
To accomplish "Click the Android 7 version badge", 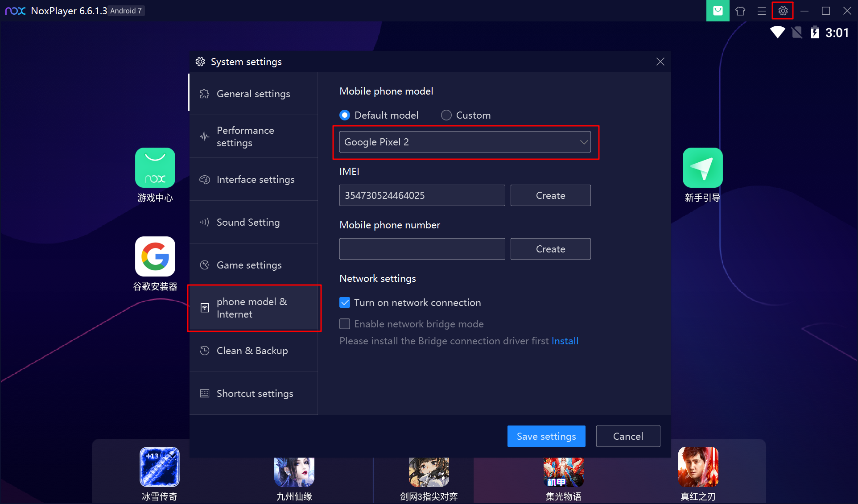I will point(126,11).
